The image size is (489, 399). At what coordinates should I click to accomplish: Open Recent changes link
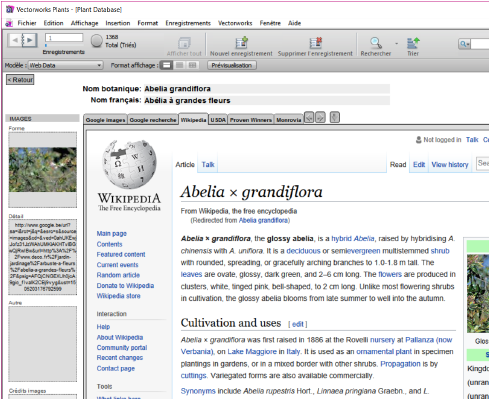[x=120, y=358]
